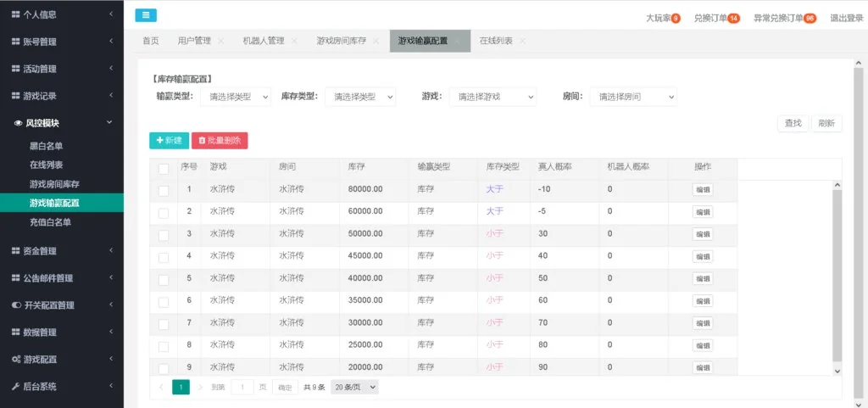Click the grid icon beside 公告邮件管理
The width and height of the screenshot is (868, 408).
click(16, 278)
